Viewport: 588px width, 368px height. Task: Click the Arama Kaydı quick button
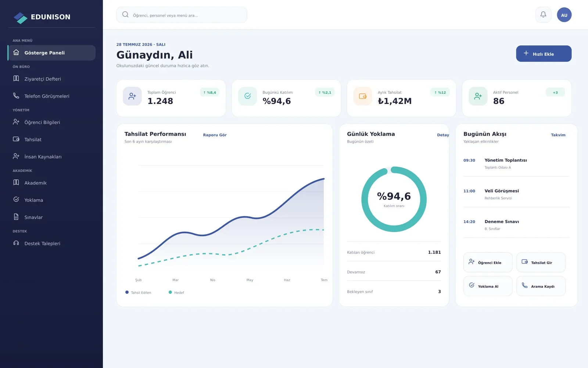pos(541,286)
